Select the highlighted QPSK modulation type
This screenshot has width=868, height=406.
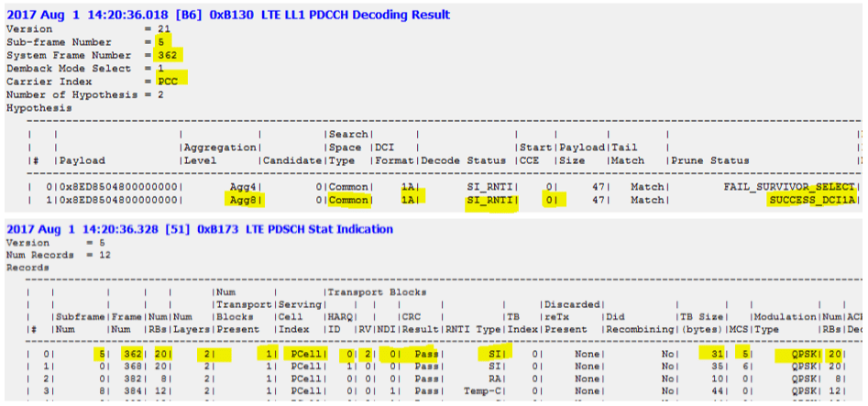[x=789, y=353]
